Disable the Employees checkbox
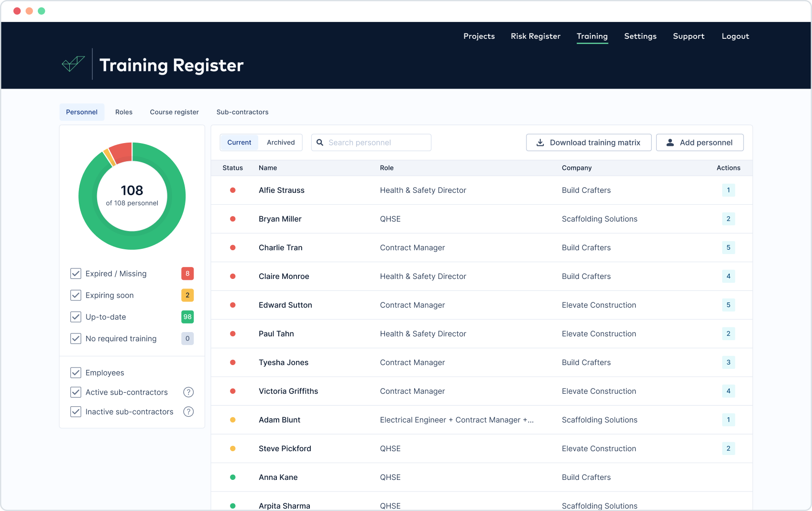The image size is (812, 511). (76, 372)
